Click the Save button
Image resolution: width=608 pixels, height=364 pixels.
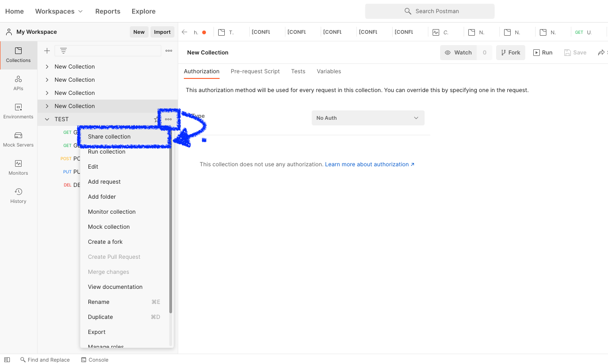(575, 53)
